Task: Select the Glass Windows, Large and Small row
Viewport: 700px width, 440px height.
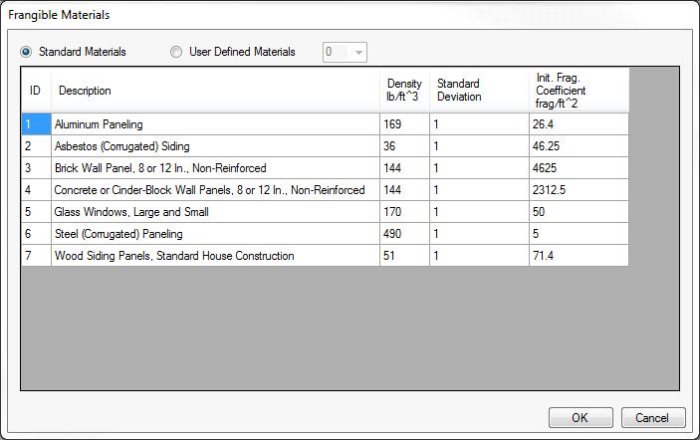Action: [214, 212]
